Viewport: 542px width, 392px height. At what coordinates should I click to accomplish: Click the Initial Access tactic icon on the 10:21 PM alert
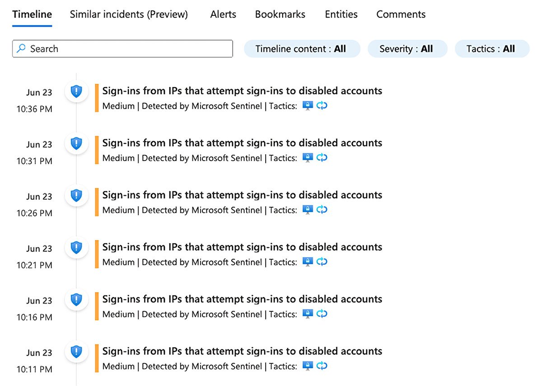tap(308, 262)
